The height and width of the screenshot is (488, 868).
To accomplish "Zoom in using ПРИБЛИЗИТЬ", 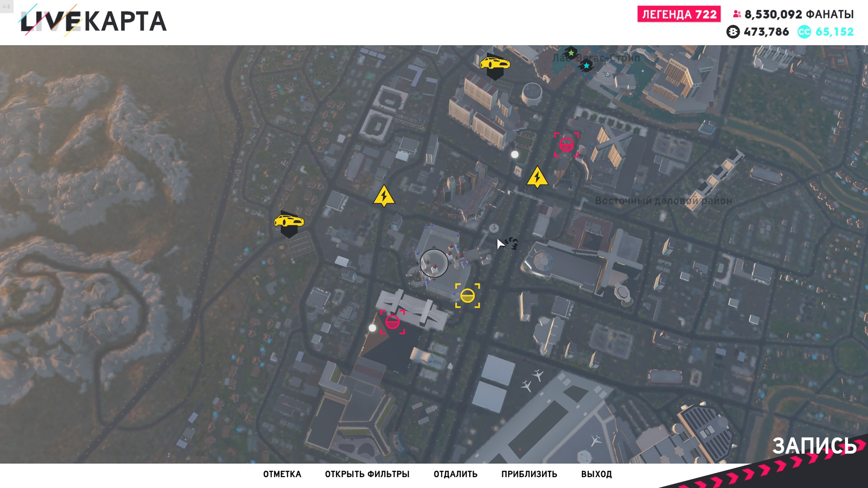I will [x=529, y=474].
